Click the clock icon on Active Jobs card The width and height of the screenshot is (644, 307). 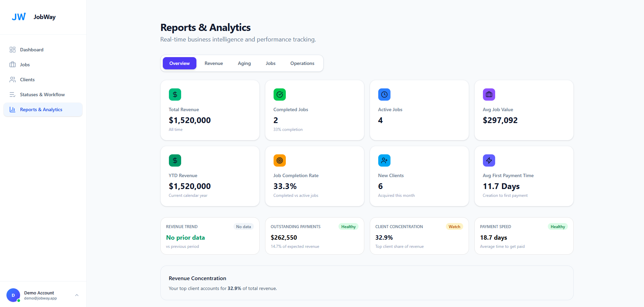pos(384,95)
